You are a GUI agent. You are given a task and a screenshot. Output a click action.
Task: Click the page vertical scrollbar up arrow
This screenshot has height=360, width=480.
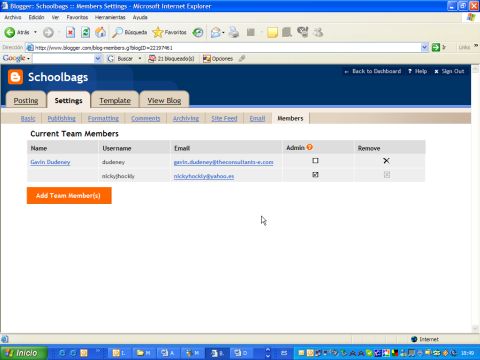click(x=475, y=69)
